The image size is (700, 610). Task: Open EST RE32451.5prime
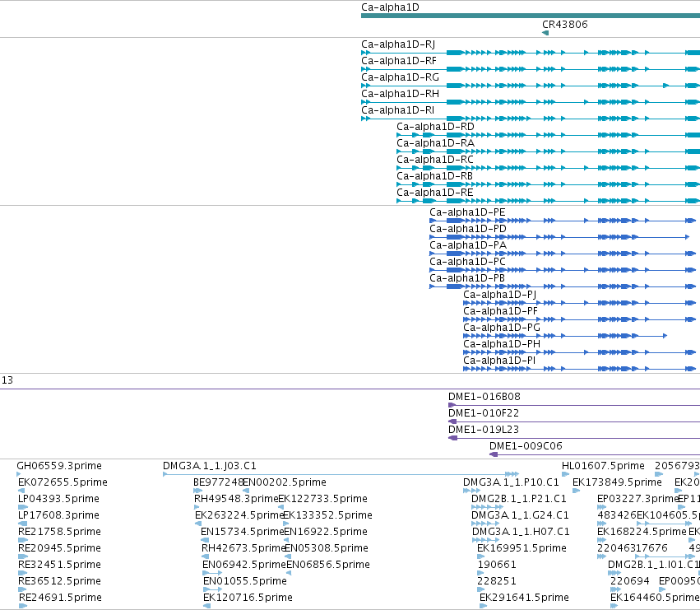pos(59,565)
